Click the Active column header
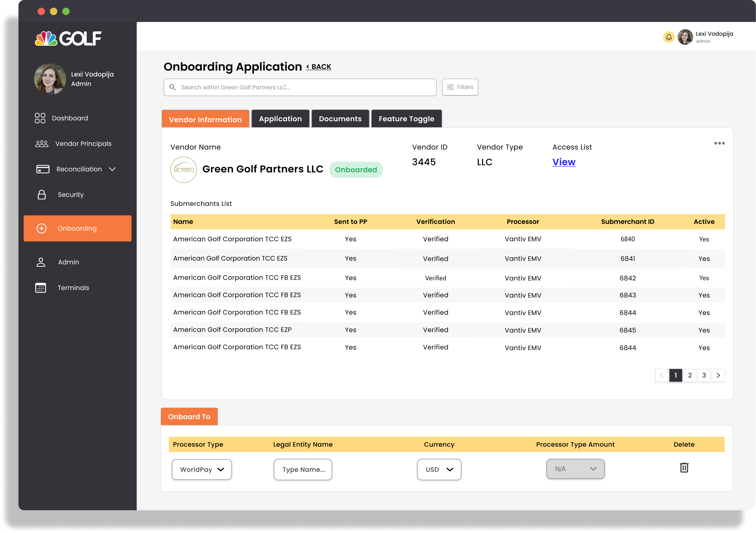The width and height of the screenshot is (756, 533). coord(704,222)
